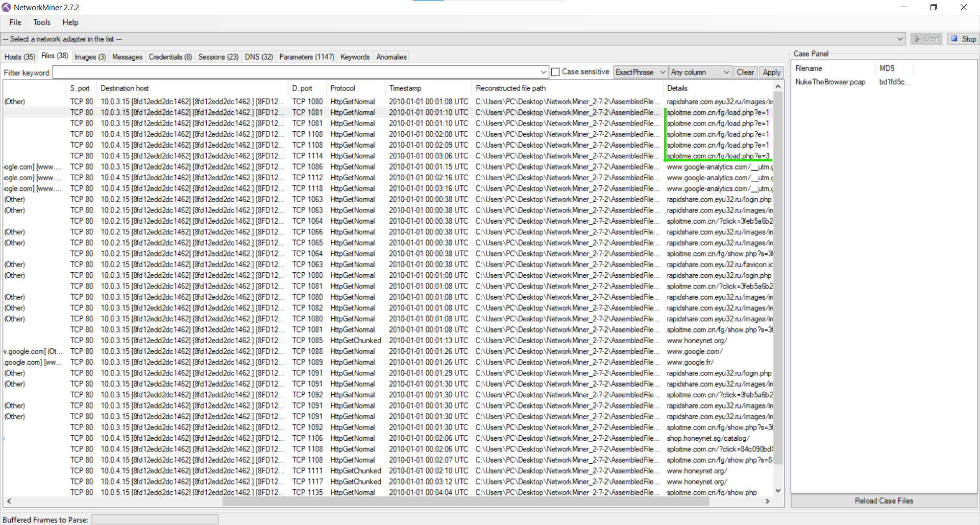Click the NetworkMiner app icon in title bar
The width and height of the screenshot is (980, 525).
[6, 7]
